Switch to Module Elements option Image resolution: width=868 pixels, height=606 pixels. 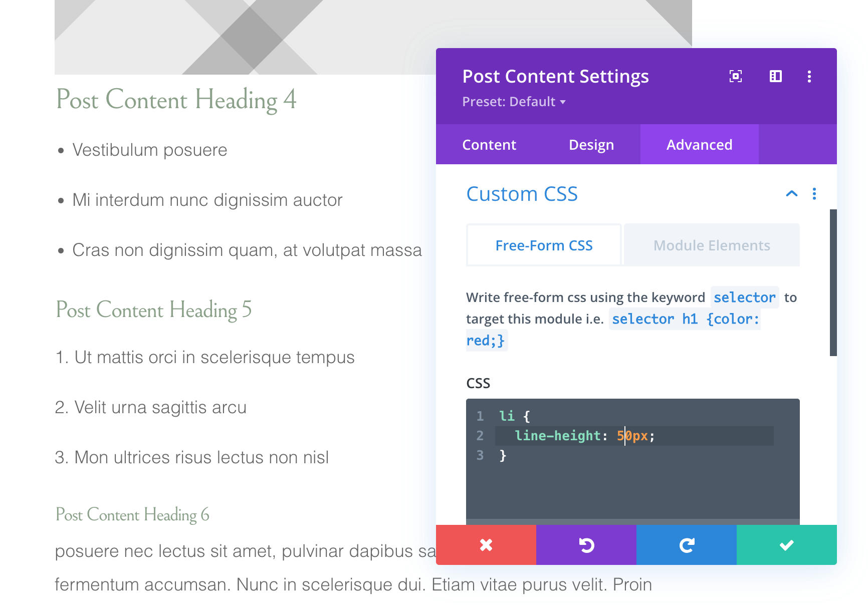point(712,245)
